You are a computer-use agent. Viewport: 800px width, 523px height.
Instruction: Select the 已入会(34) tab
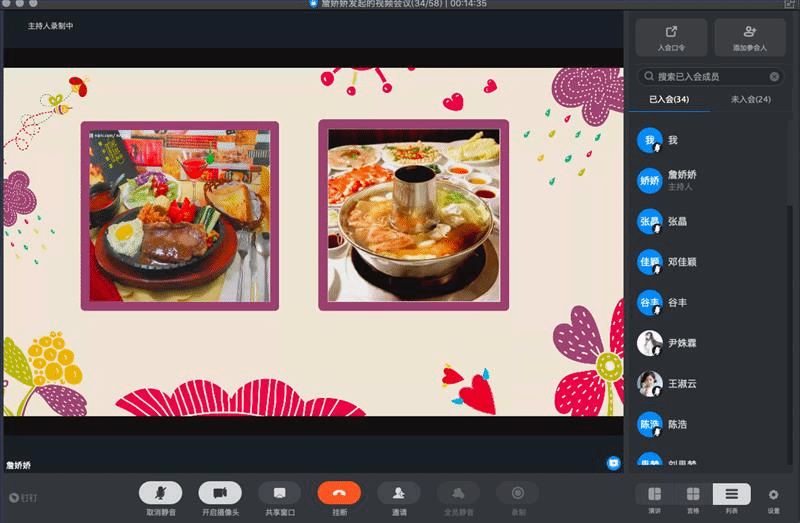pyautogui.click(x=669, y=99)
